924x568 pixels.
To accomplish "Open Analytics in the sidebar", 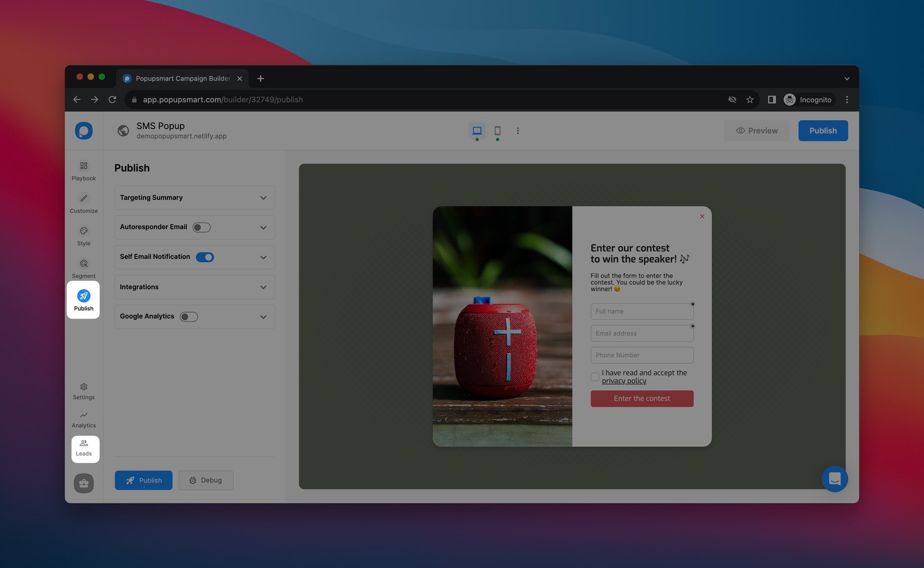I will pos(83,419).
